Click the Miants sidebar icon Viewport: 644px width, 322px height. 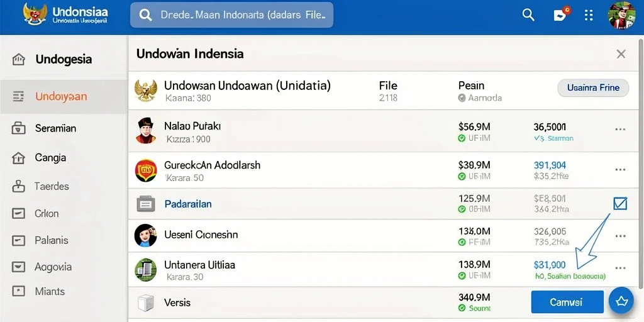(x=18, y=291)
